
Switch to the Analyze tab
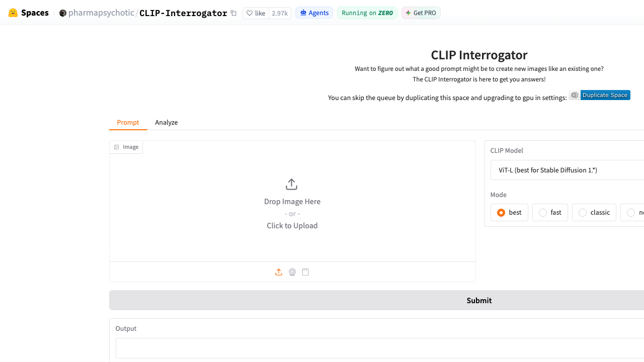(x=166, y=122)
